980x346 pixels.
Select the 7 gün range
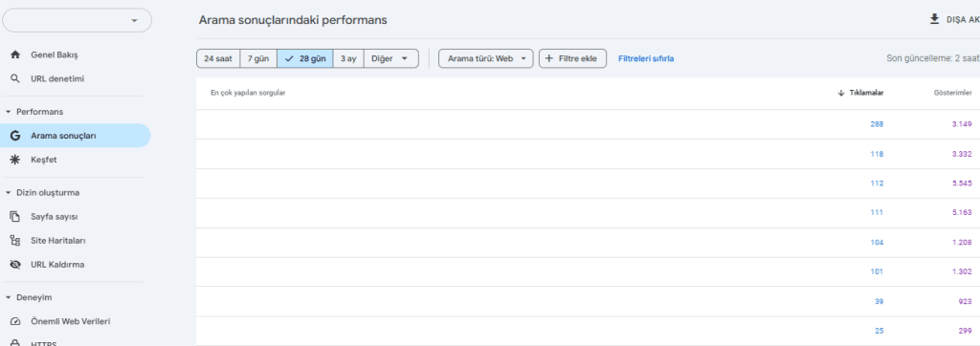(x=258, y=58)
